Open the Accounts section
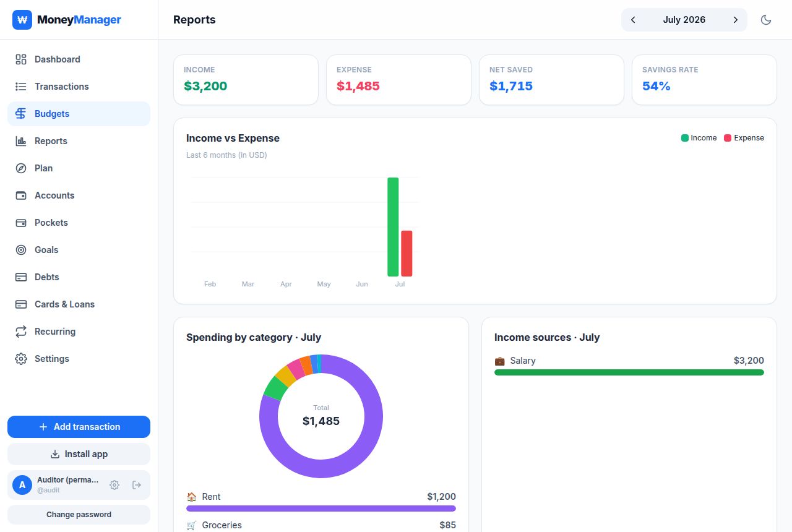The height and width of the screenshot is (532, 792). click(x=79, y=195)
